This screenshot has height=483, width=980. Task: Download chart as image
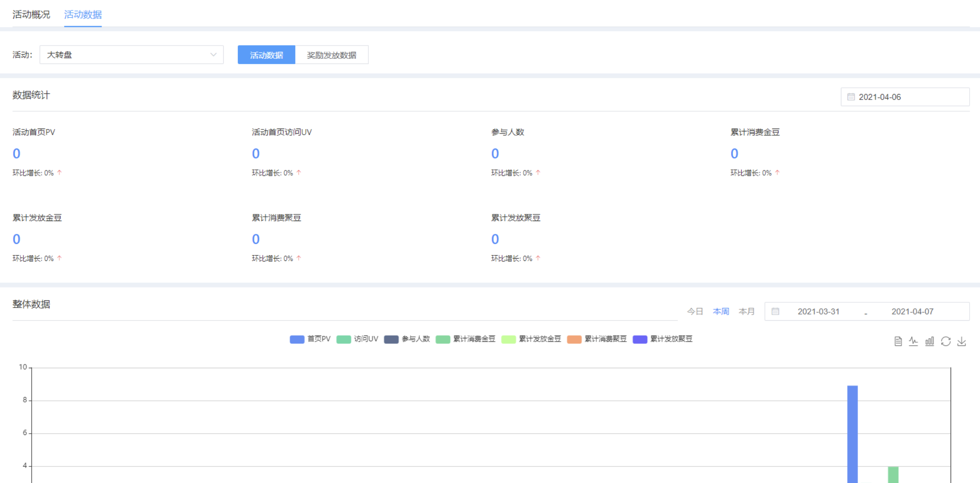[x=962, y=341]
